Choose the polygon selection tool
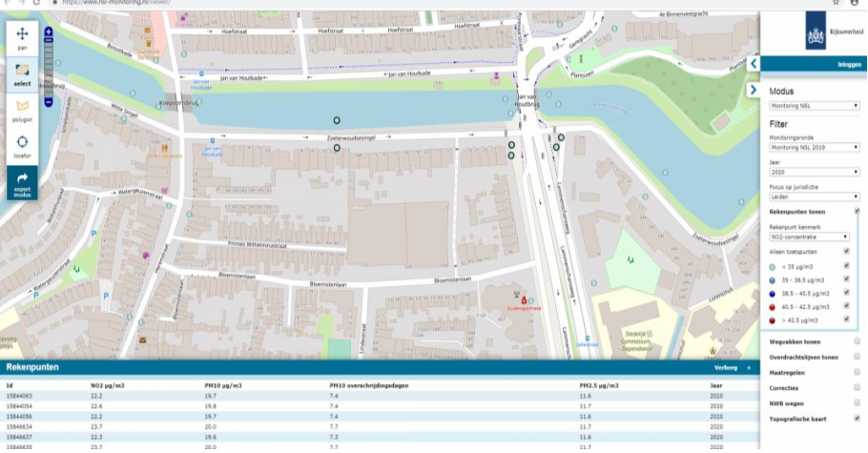 22,111
